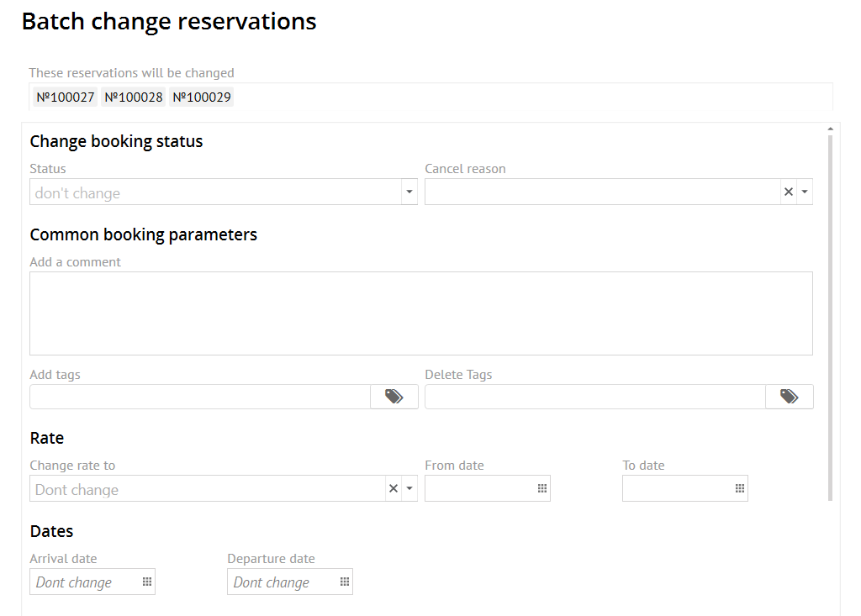The width and height of the screenshot is (861, 616).
Task: Select reservation №100027 chip
Action: 66,97
